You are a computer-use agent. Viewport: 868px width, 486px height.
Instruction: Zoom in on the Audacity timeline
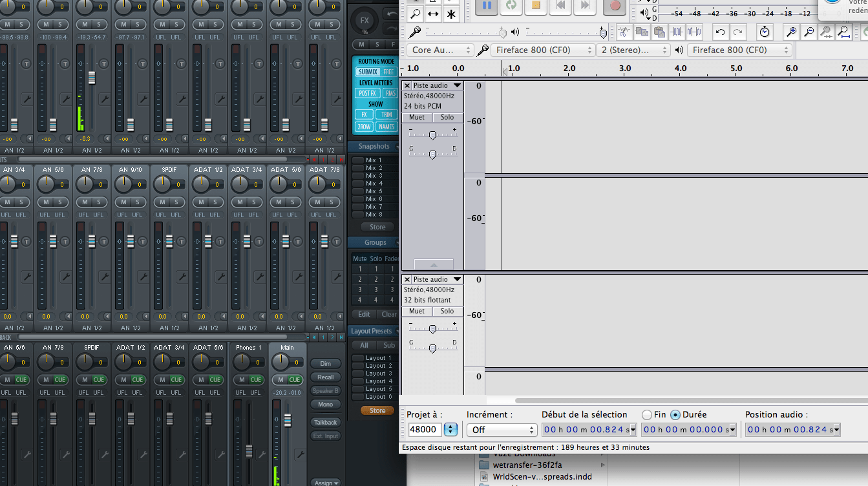pyautogui.click(x=791, y=32)
